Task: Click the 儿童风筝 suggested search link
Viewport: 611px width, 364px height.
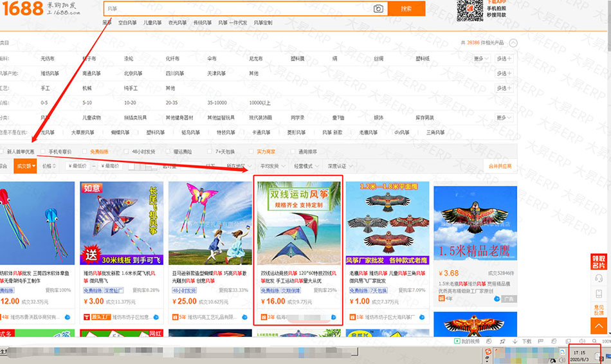Action: click(x=152, y=23)
